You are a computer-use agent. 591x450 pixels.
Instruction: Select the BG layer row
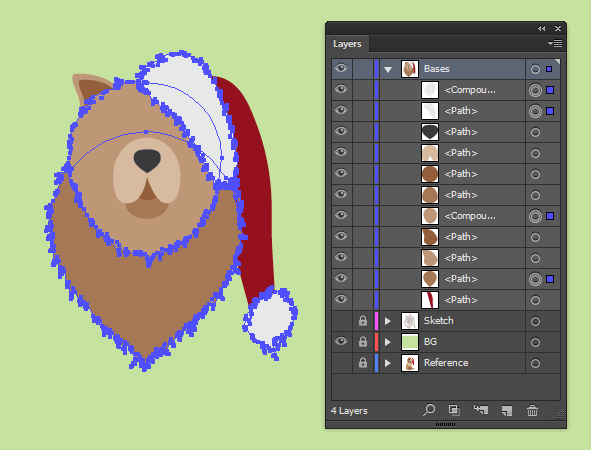click(x=446, y=342)
